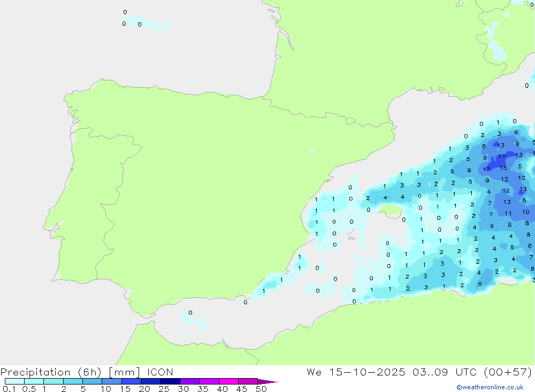Image resolution: width=535 pixels, height=392 pixels.
Task: Pick the violet swatch between 35 and 40
Action: click(x=209, y=381)
